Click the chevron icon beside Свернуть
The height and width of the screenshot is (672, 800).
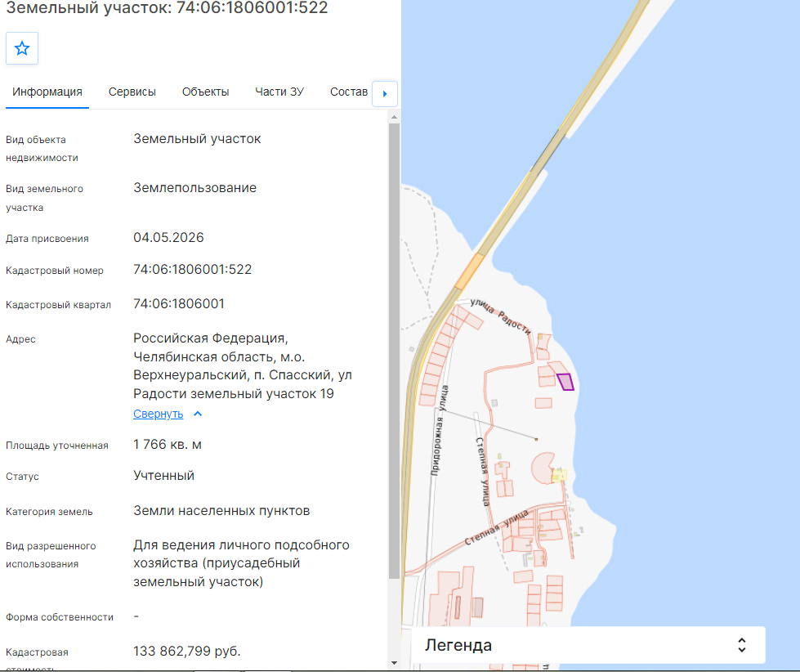point(198,414)
